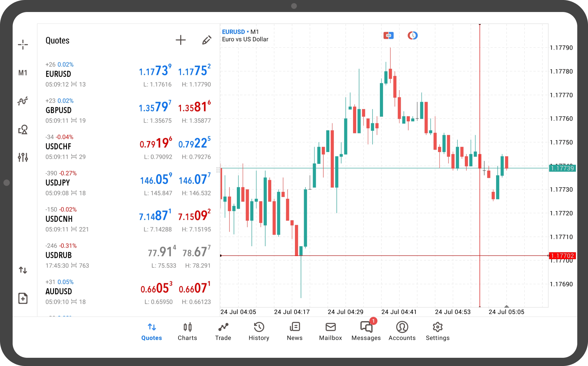
Task: Tap EURUSD ask price 1.17752
Action: (x=194, y=70)
